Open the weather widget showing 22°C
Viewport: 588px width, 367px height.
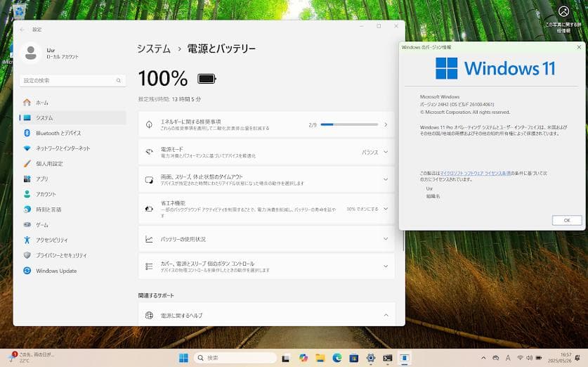(x=32, y=357)
